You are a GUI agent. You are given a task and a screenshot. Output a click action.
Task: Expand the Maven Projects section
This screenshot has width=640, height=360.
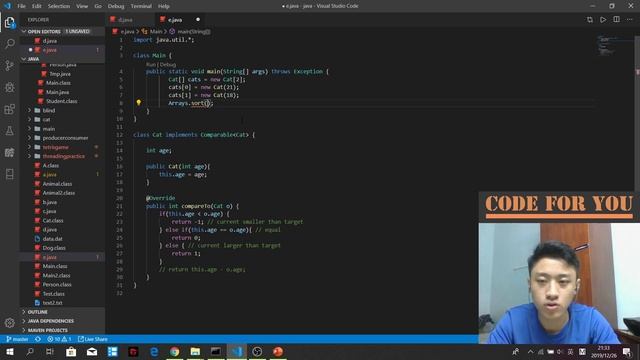pos(47,330)
